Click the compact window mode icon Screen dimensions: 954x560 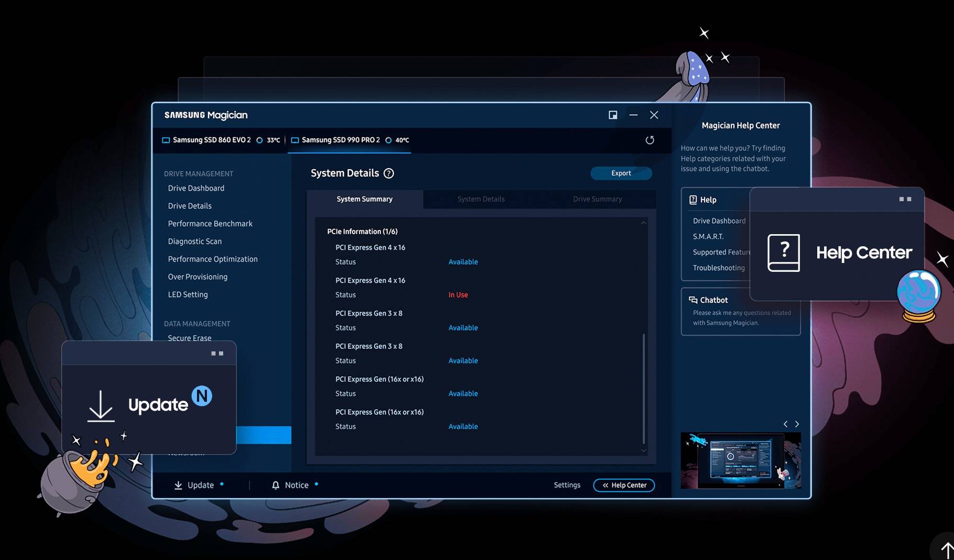(612, 115)
